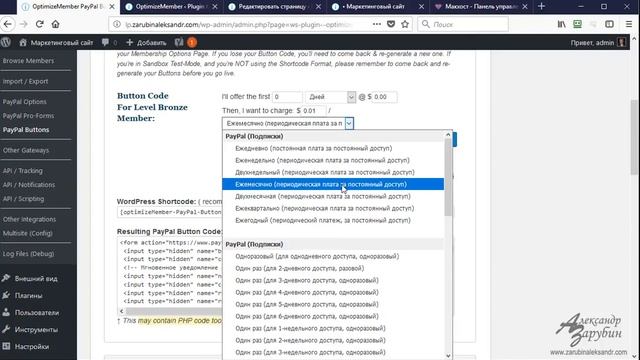Viewport: 640px width, 360px height.
Task: Open Import / Export in the sidebar
Action: pyautogui.click(x=25, y=81)
